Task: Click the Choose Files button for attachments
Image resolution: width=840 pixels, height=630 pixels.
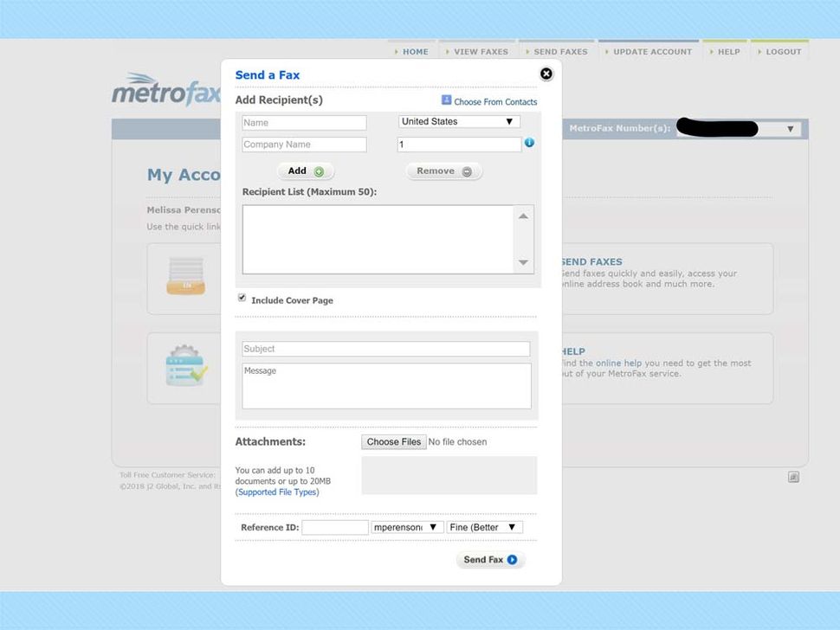Action: (393, 441)
